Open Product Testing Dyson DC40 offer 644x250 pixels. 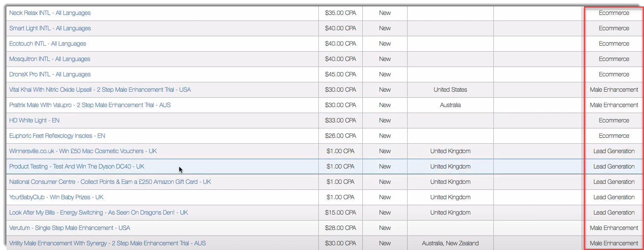pyautogui.click(x=77, y=166)
